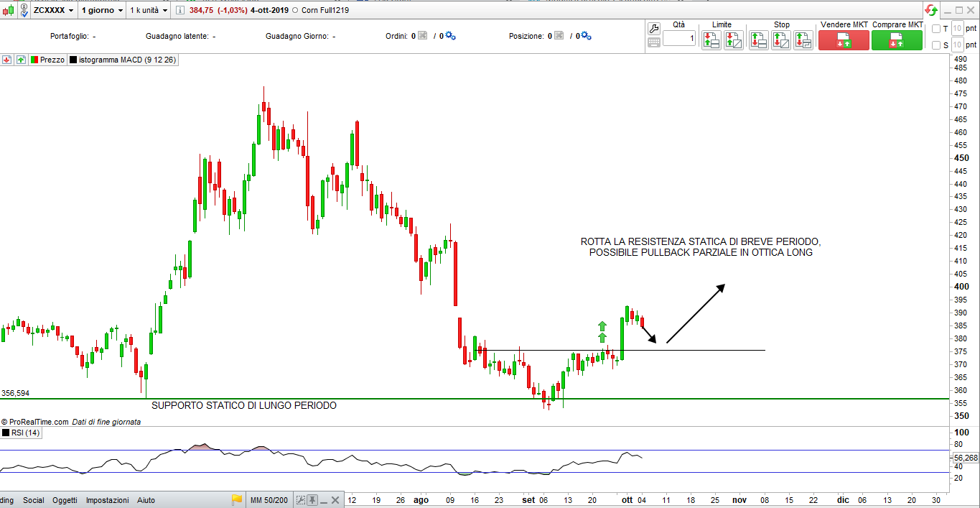The width and height of the screenshot is (980, 508).
Task: Click the yellow flag icon
Action: pyautogui.click(x=237, y=500)
